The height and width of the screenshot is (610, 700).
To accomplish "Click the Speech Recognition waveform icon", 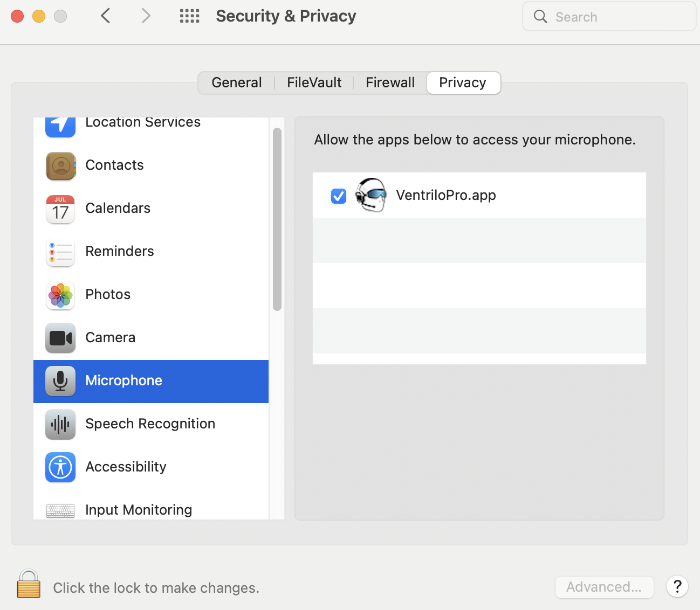I will pyautogui.click(x=60, y=424).
